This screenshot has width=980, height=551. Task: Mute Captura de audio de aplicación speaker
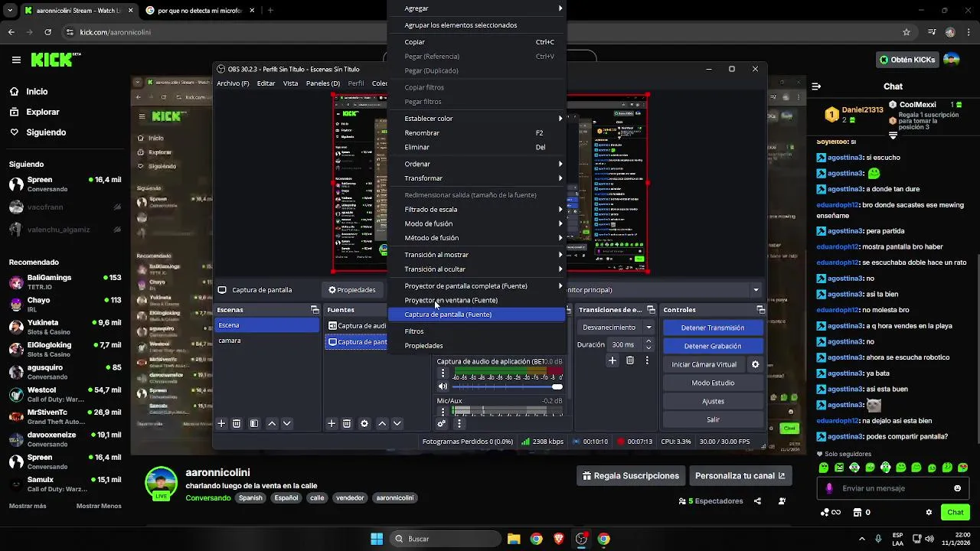pyautogui.click(x=443, y=386)
